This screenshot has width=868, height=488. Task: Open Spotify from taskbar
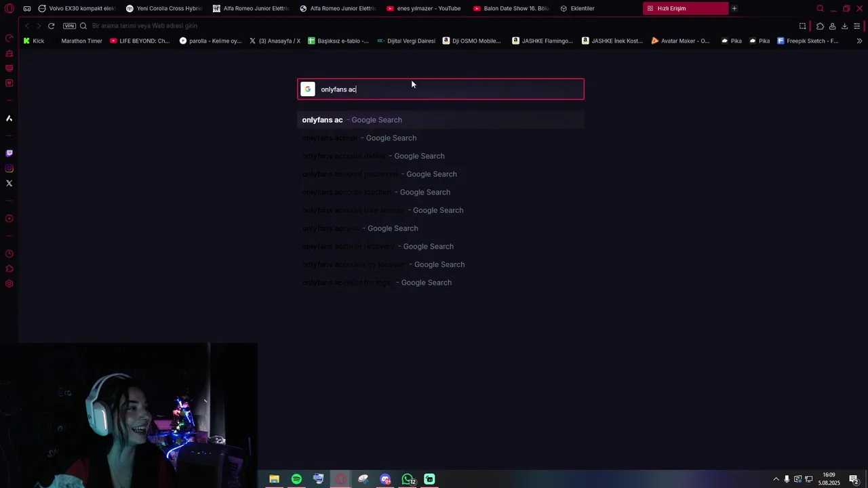296,479
